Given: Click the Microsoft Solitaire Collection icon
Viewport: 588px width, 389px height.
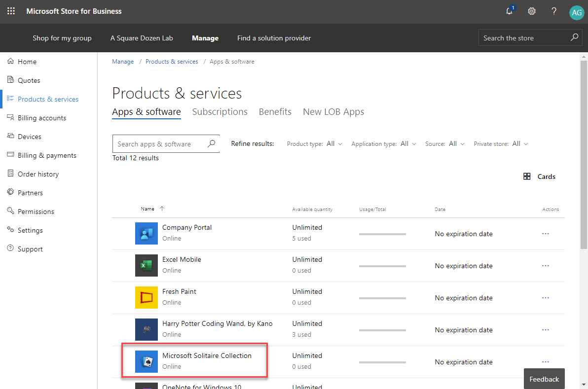Looking at the screenshot, I should click(146, 361).
